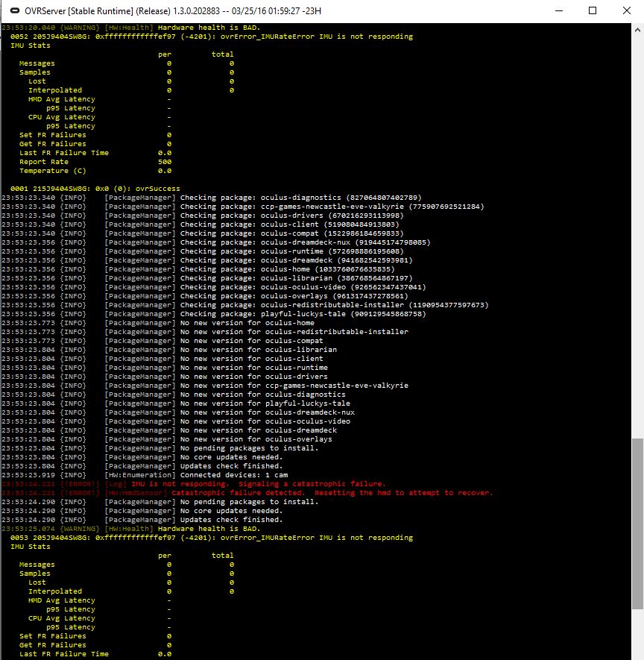Click 'Checking package: oculus-librarian' line
This screenshot has height=660, width=644.
207,278
